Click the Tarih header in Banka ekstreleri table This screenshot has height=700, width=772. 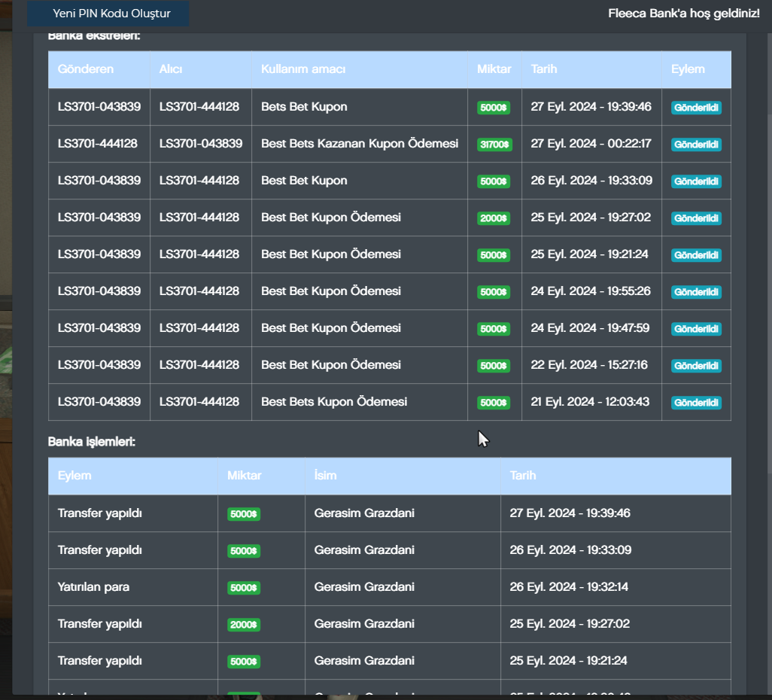544,69
